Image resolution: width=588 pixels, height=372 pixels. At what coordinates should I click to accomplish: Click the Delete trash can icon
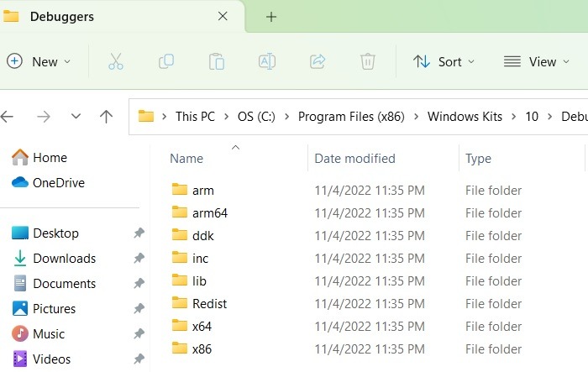tap(368, 61)
